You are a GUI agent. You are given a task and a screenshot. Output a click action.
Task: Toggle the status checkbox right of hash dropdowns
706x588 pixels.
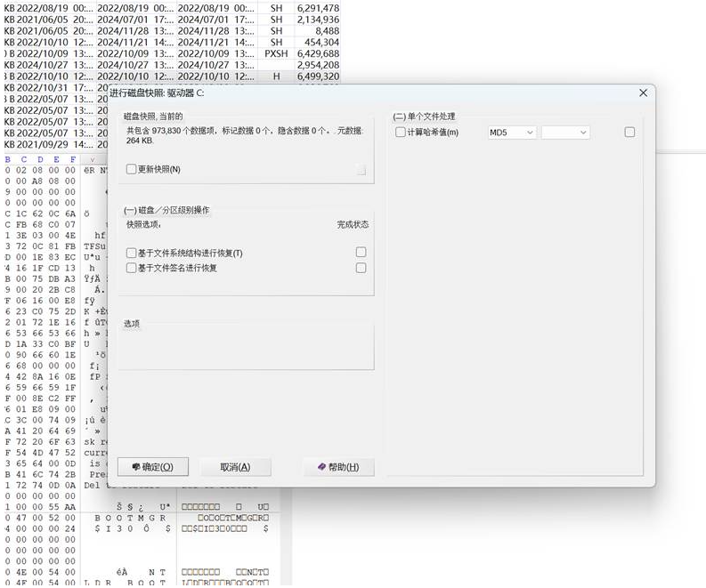coord(629,132)
